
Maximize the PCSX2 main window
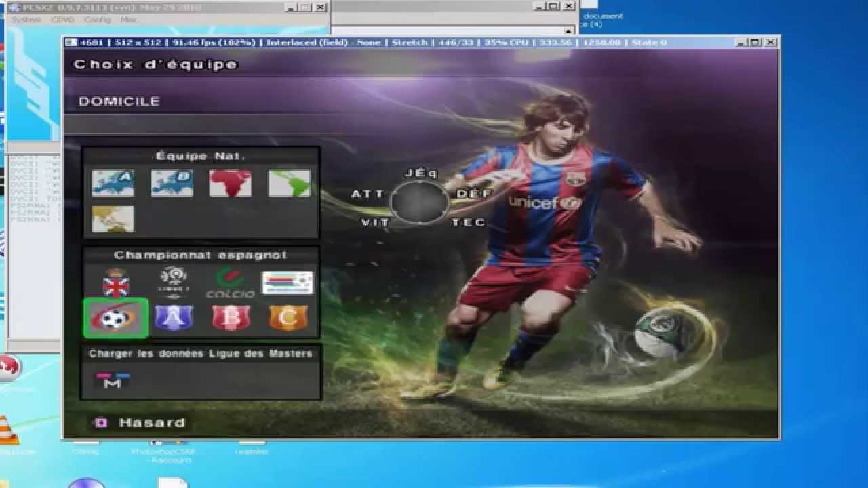point(304,7)
